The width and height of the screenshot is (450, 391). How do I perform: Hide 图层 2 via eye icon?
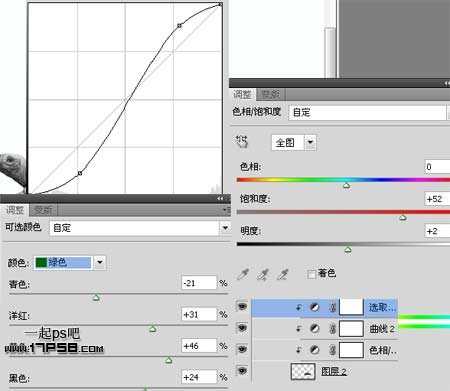[x=242, y=371]
